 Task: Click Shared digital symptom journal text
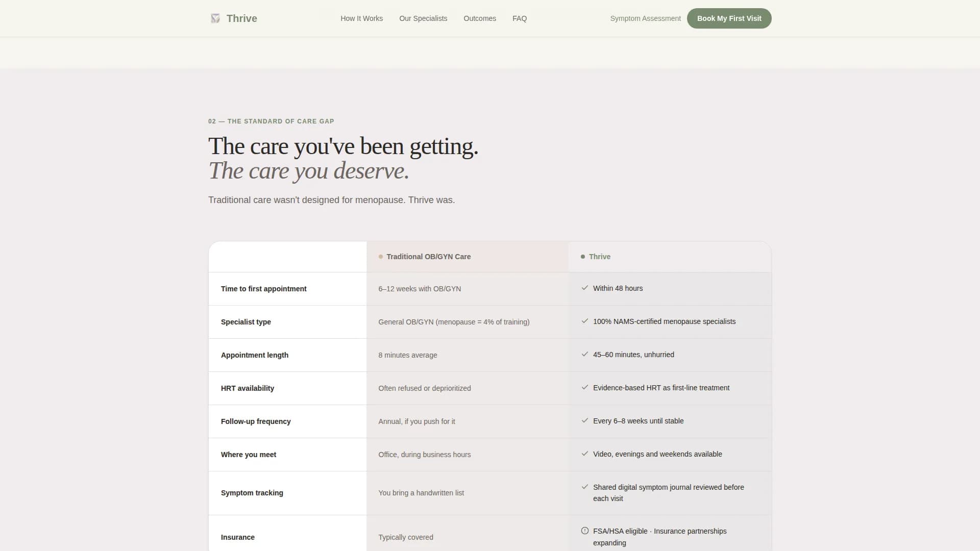point(669,493)
